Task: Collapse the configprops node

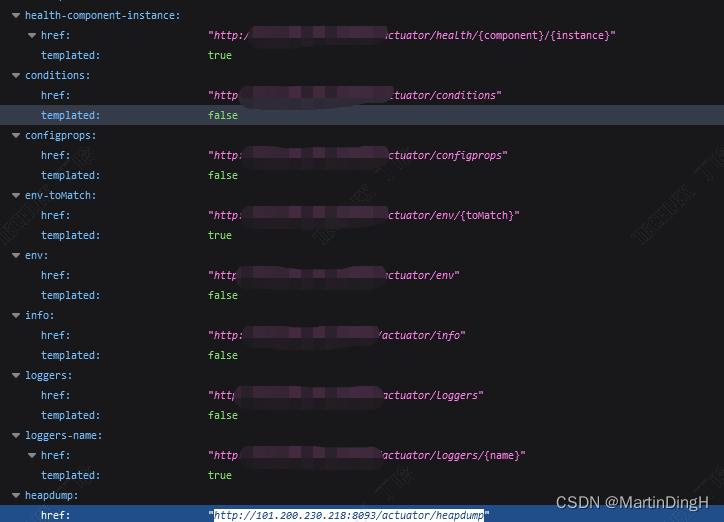Action: click(16, 135)
